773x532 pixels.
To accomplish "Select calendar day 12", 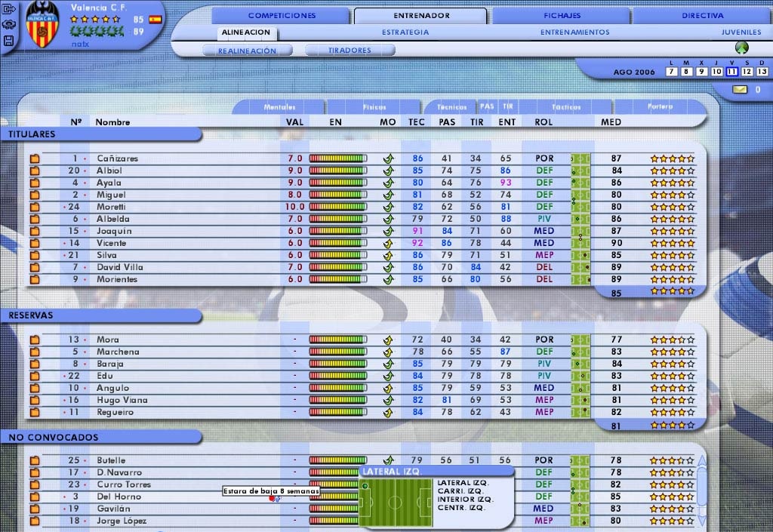I will coord(747,72).
